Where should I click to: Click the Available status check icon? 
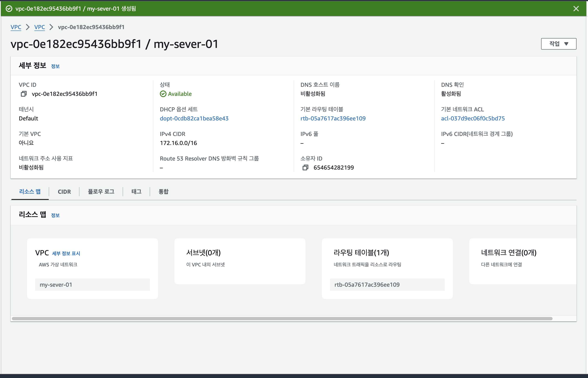click(163, 94)
